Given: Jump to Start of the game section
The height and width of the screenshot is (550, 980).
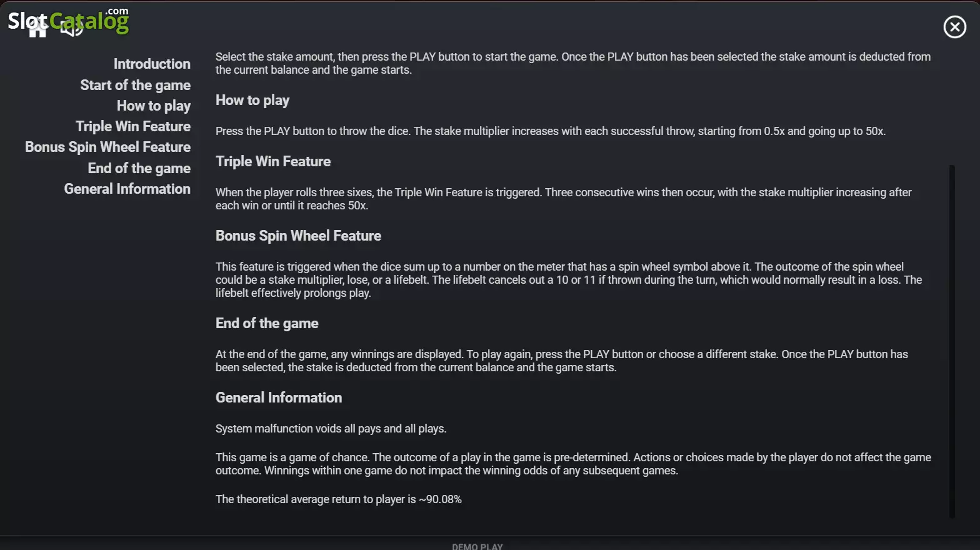Looking at the screenshot, I should 135,85.
